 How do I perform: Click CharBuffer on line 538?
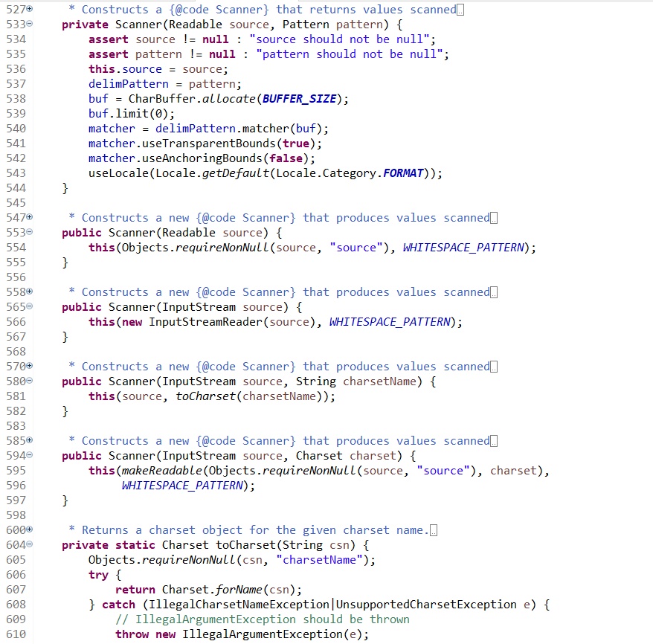(x=162, y=99)
